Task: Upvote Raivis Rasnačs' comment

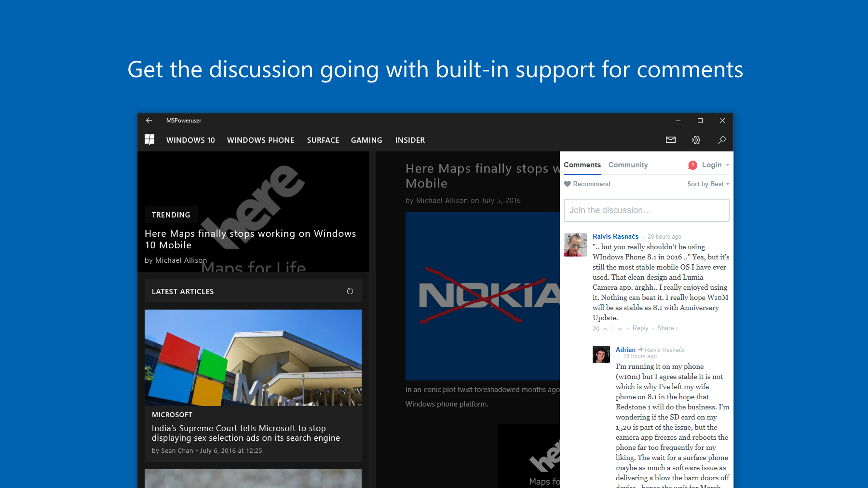Action: click(x=605, y=329)
